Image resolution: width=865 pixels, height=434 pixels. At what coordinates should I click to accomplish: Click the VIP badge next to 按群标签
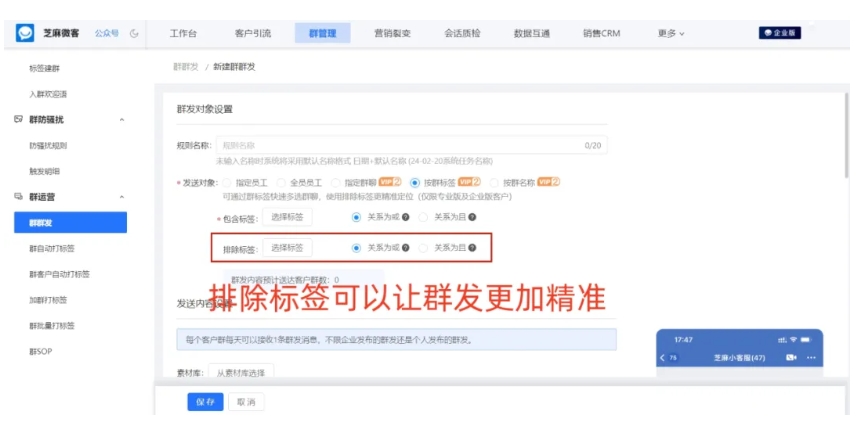tap(469, 182)
